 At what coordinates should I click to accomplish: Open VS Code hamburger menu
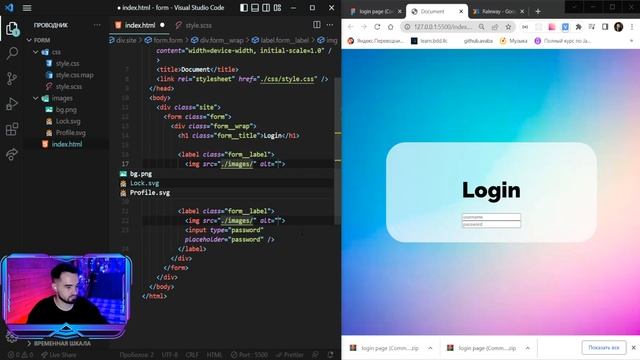[x=27, y=8]
